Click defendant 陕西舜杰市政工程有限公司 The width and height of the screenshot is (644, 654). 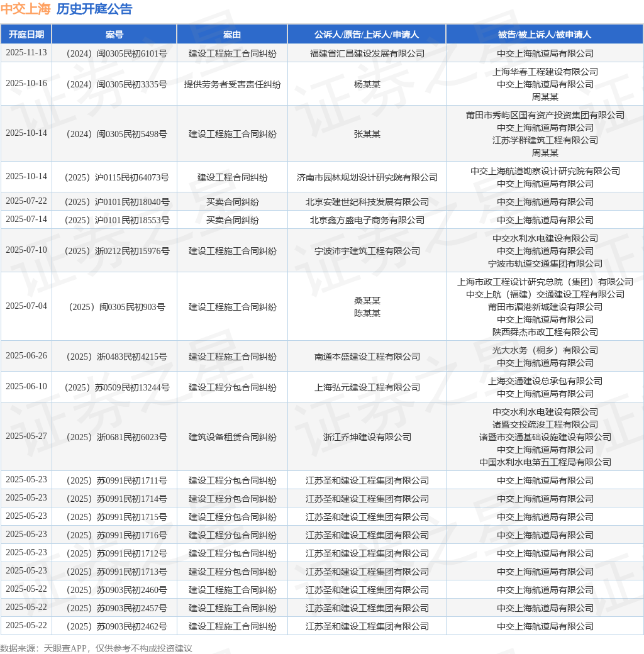(545, 332)
